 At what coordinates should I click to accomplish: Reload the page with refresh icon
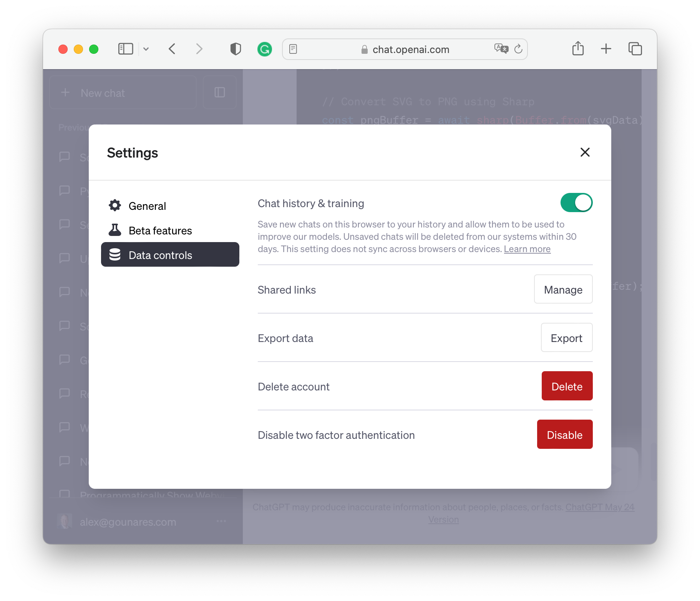pos(518,49)
